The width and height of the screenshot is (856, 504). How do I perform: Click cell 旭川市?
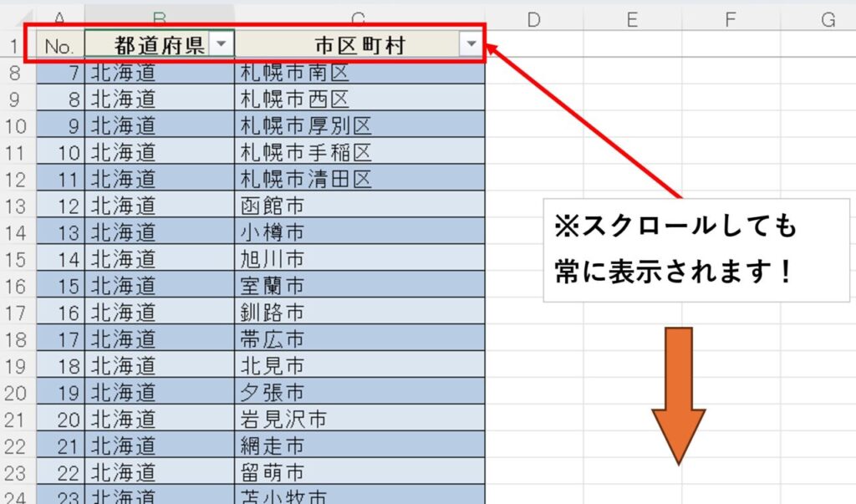pyautogui.click(x=359, y=259)
